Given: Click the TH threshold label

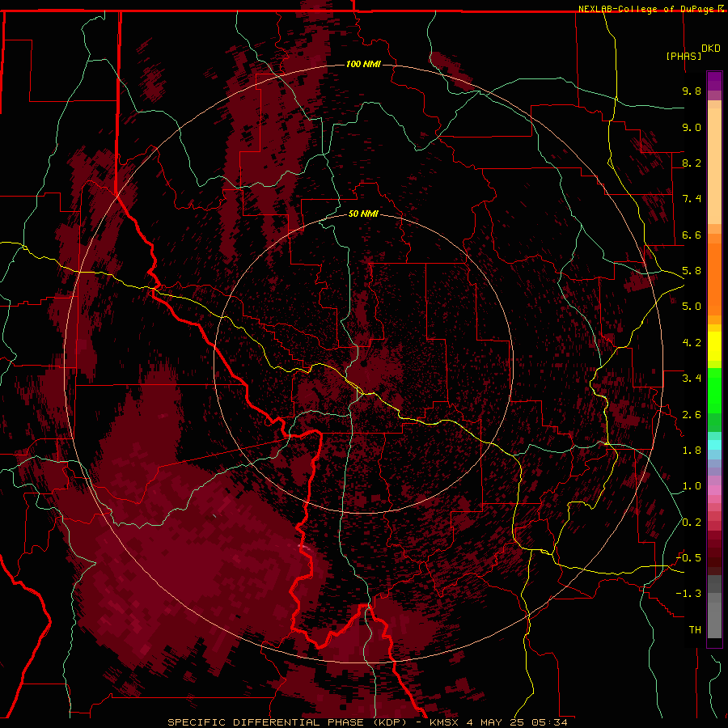Looking at the screenshot, I should pos(695,630).
